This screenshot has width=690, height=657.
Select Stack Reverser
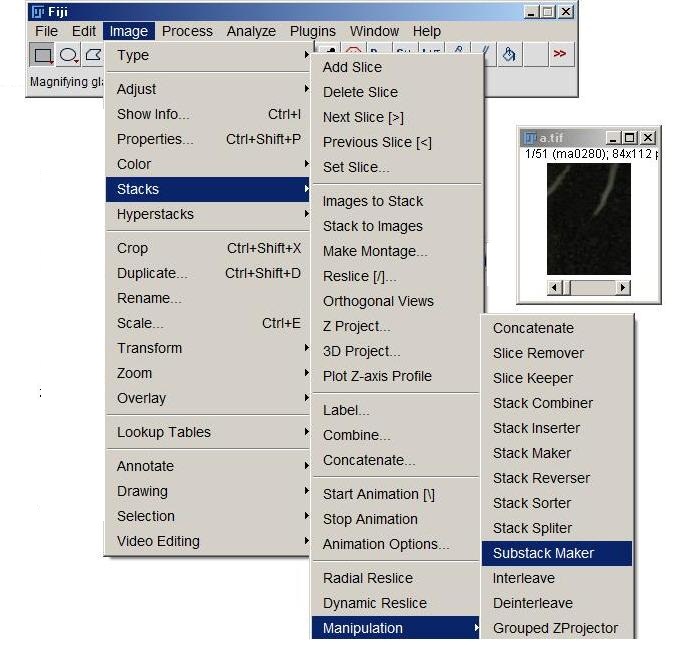tap(557, 478)
